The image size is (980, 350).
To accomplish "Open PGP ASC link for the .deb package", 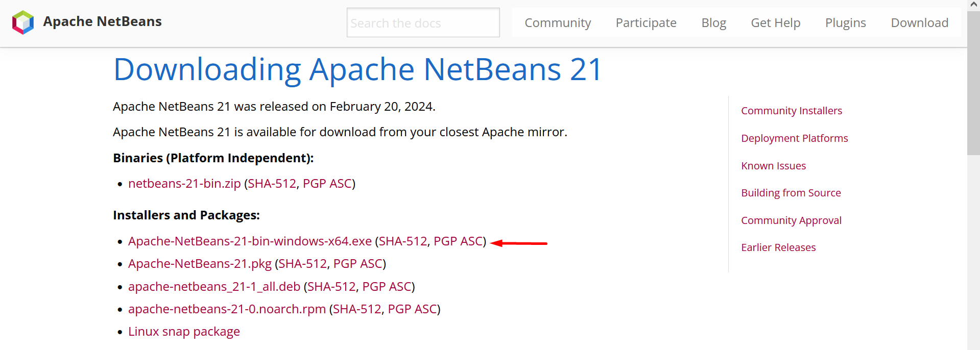I will [x=387, y=287].
